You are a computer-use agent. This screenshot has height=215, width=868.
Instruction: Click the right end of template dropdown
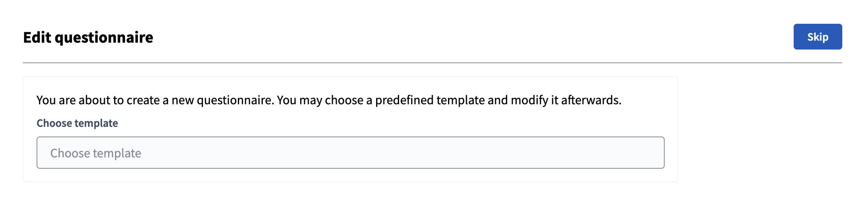[x=651, y=153]
